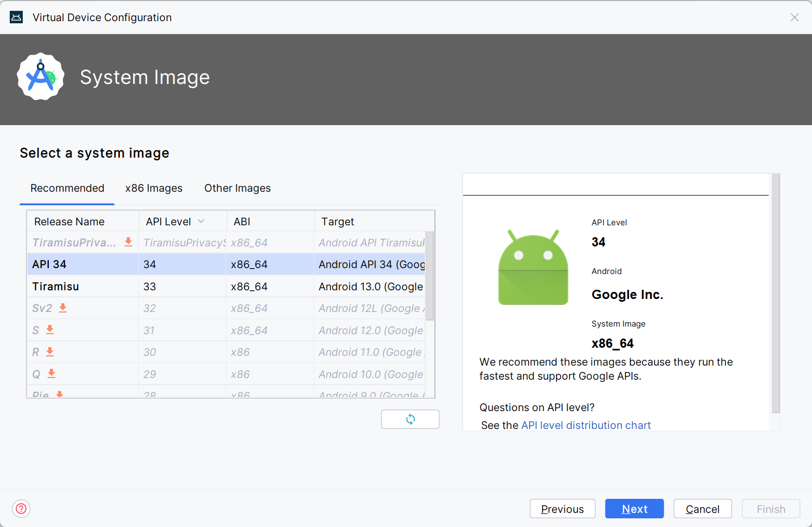Open the x86 Images tab
The height and width of the screenshot is (527, 812).
(x=154, y=188)
